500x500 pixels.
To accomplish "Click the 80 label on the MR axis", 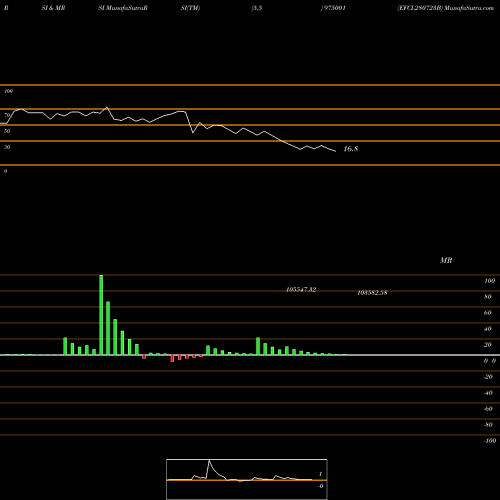I will (488, 297).
